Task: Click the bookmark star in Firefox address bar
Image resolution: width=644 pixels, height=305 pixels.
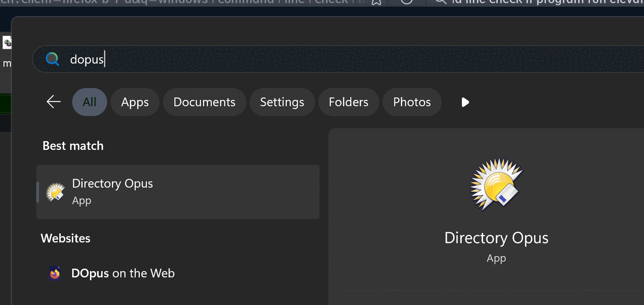Action: tap(376, 2)
